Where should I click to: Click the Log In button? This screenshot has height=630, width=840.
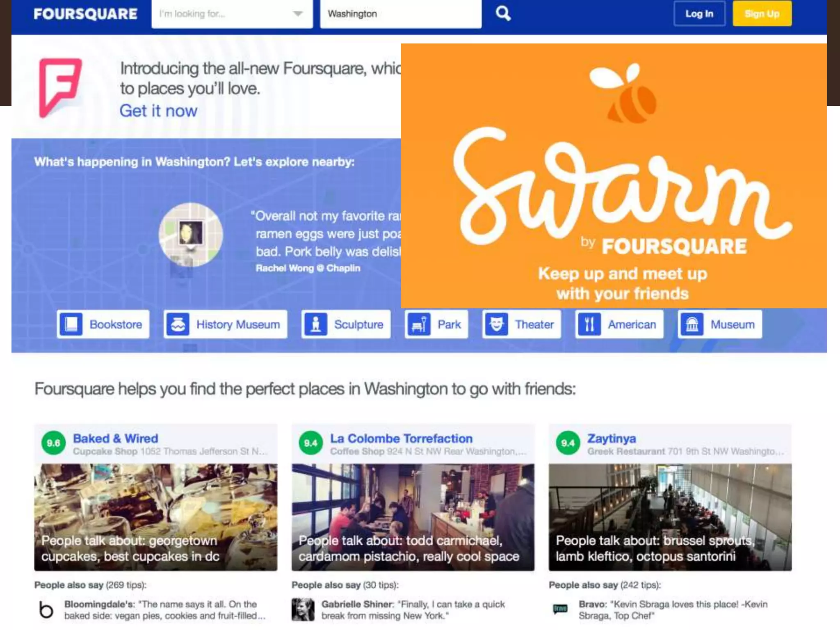(699, 14)
